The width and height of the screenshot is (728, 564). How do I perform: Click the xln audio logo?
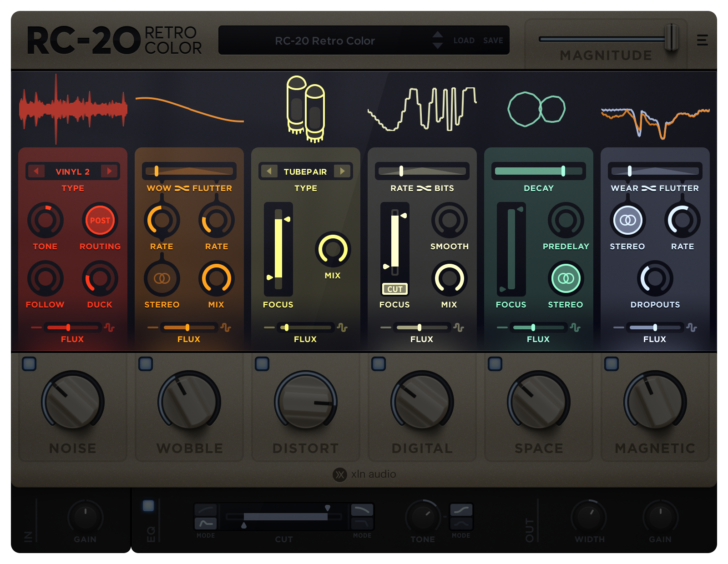(364, 474)
